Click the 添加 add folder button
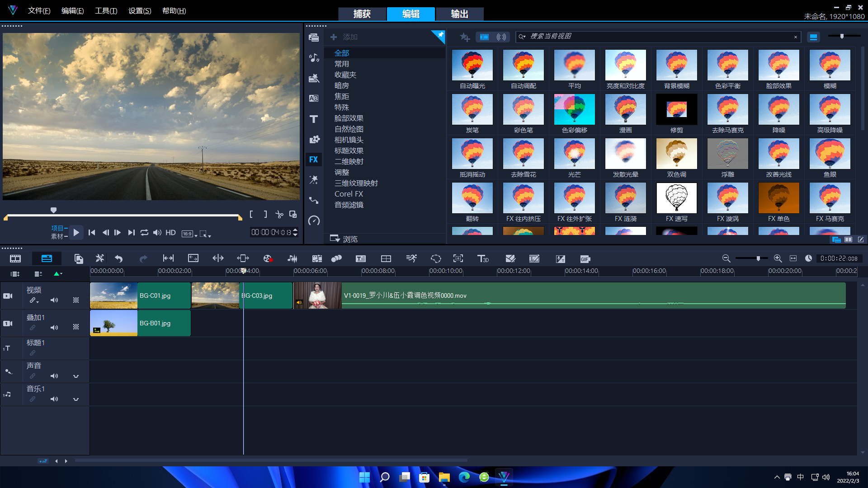The width and height of the screenshot is (868, 488). tap(344, 37)
